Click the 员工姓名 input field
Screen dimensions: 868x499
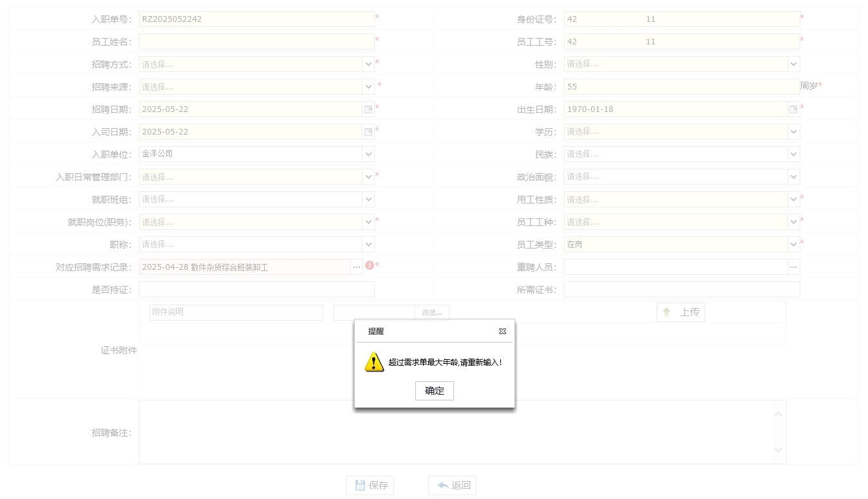click(256, 42)
